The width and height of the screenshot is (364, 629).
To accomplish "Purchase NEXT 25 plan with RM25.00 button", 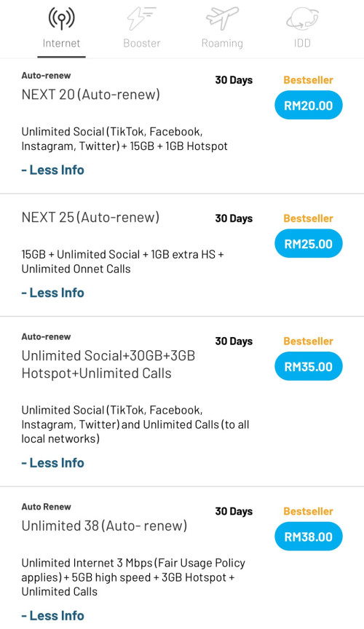I will [x=308, y=243].
